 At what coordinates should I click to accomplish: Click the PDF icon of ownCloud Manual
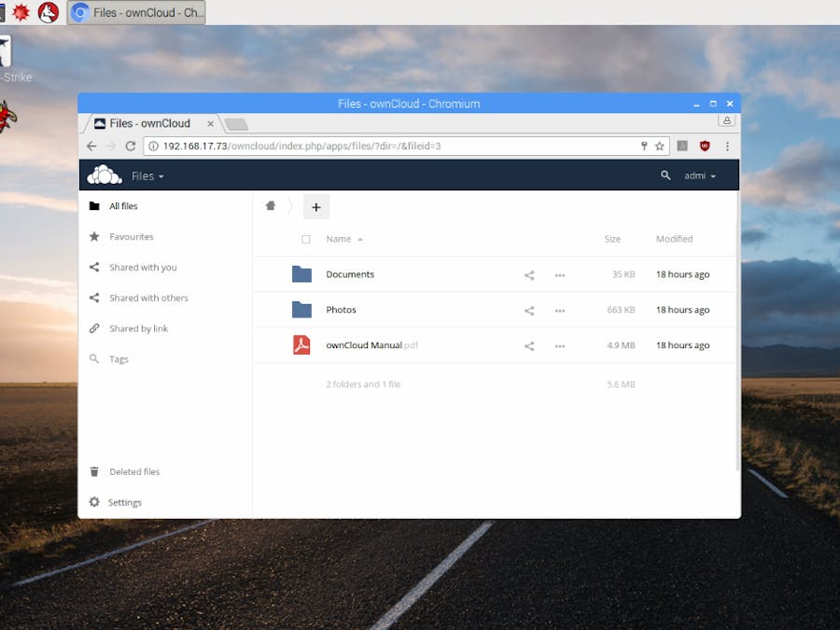coord(301,345)
